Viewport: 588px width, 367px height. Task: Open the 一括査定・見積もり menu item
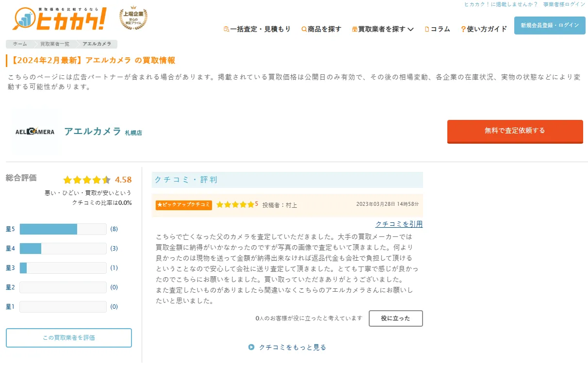coord(260,29)
